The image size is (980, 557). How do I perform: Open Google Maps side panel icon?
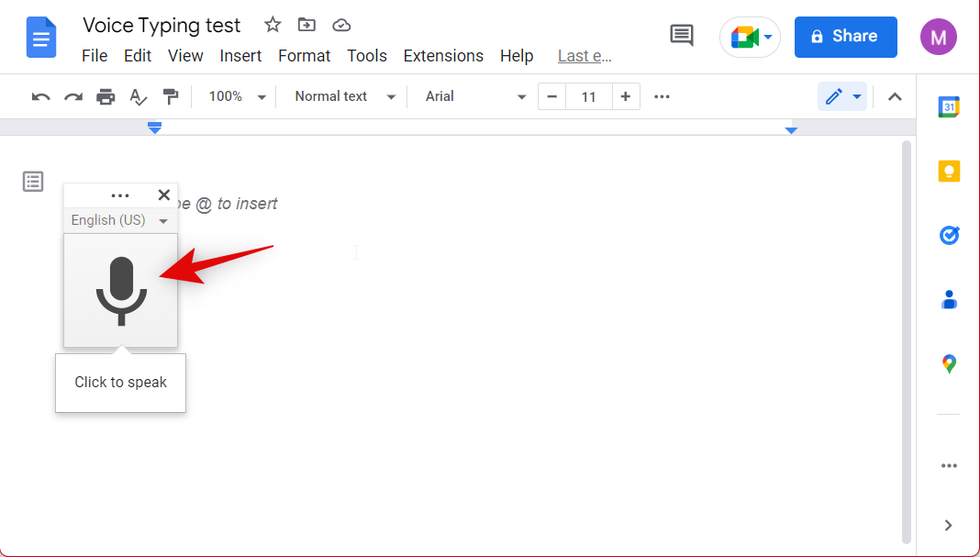949,364
